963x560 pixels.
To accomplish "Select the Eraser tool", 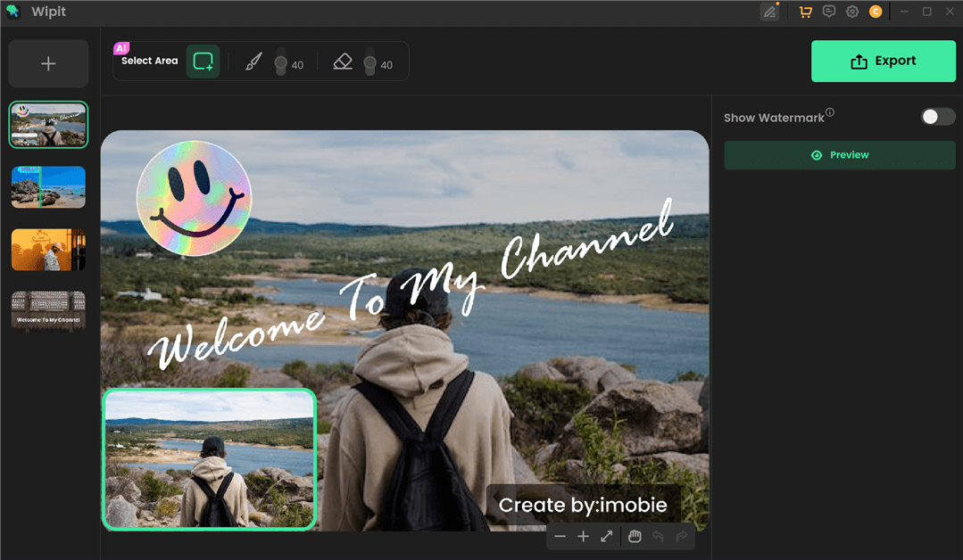I will click(x=343, y=61).
